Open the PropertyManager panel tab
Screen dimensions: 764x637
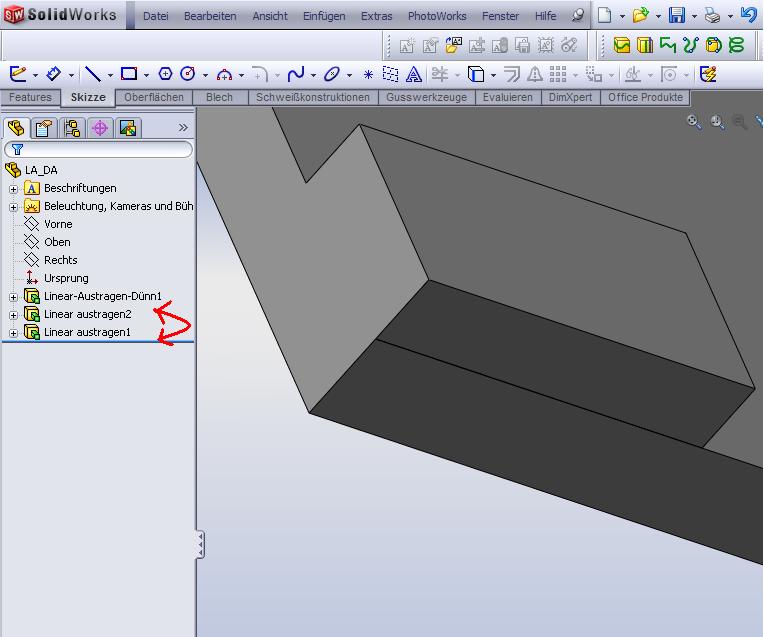click(43, 127)
